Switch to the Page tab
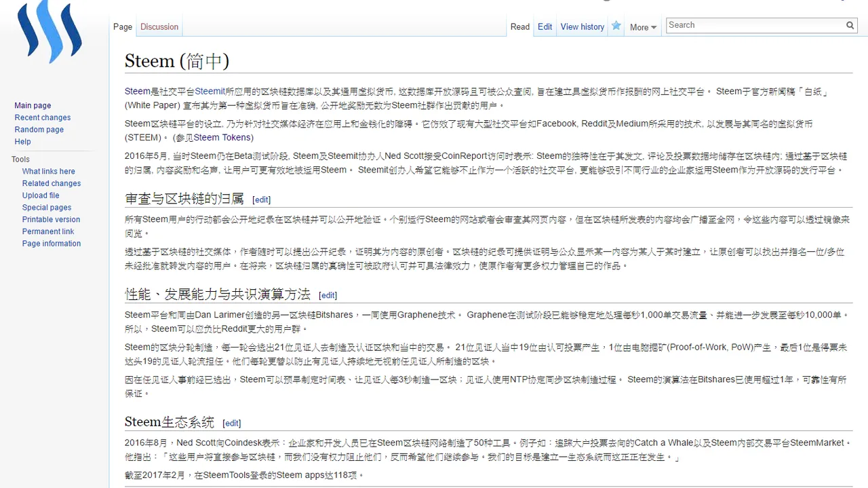The width and height of the screenshot is (868, 488). click(123, 27)
